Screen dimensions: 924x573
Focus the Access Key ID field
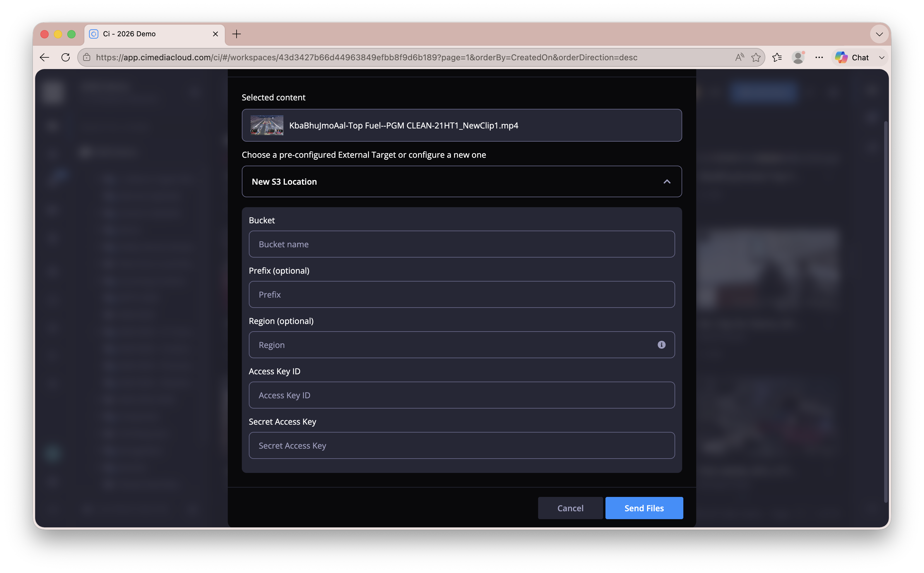(x=461, y=395)
